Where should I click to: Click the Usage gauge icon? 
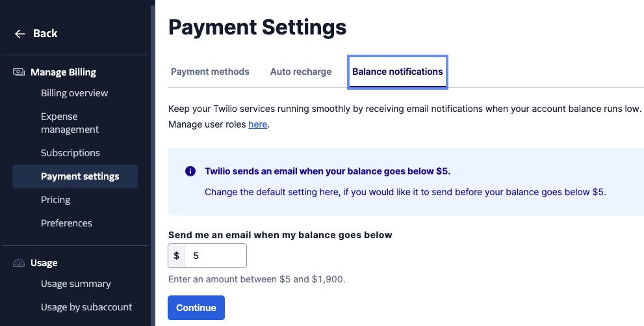pyautogui.click(x=18, y=263)
